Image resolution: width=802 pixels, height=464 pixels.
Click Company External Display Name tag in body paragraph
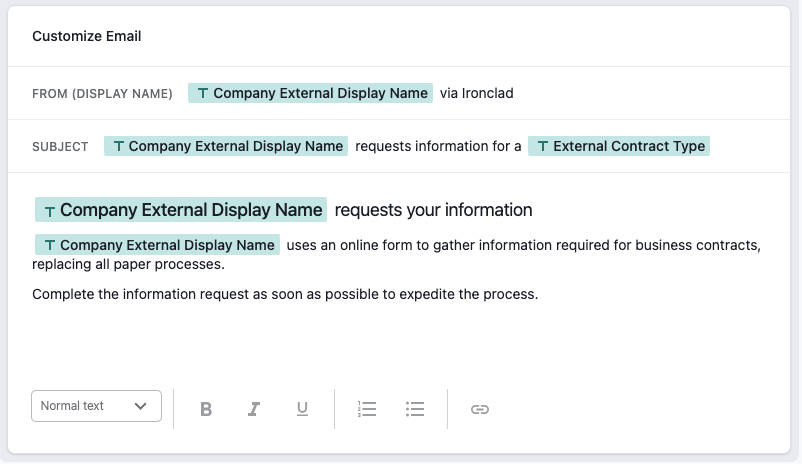click(x=158, y=245)
